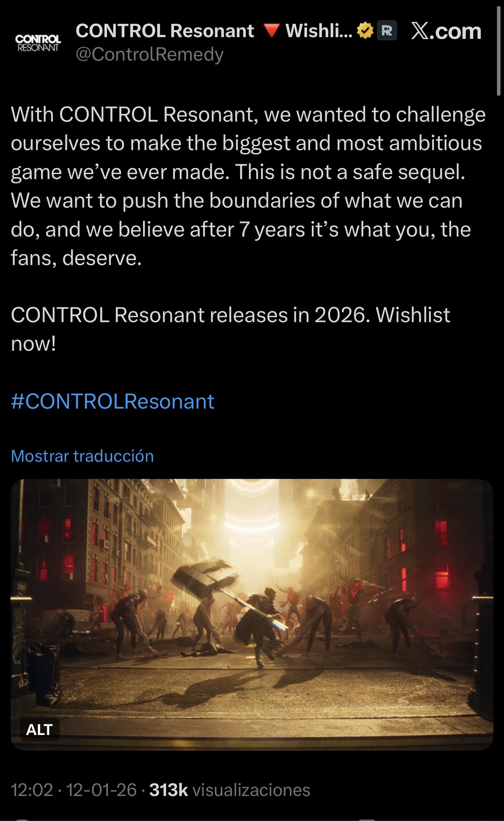Tap the 12:02 post timestamp
The width and height of the screenshot is (504, 821).
32,790
